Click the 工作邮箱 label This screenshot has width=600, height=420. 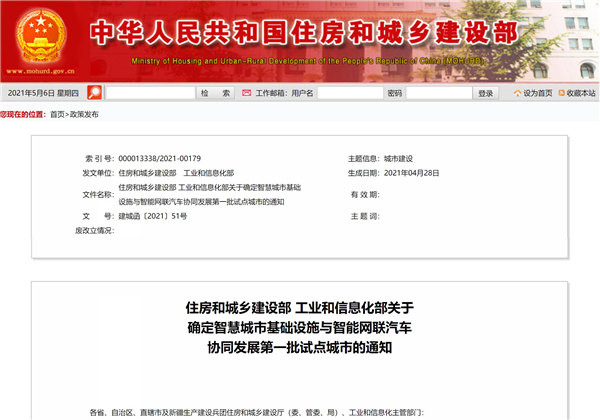[272, 93]
